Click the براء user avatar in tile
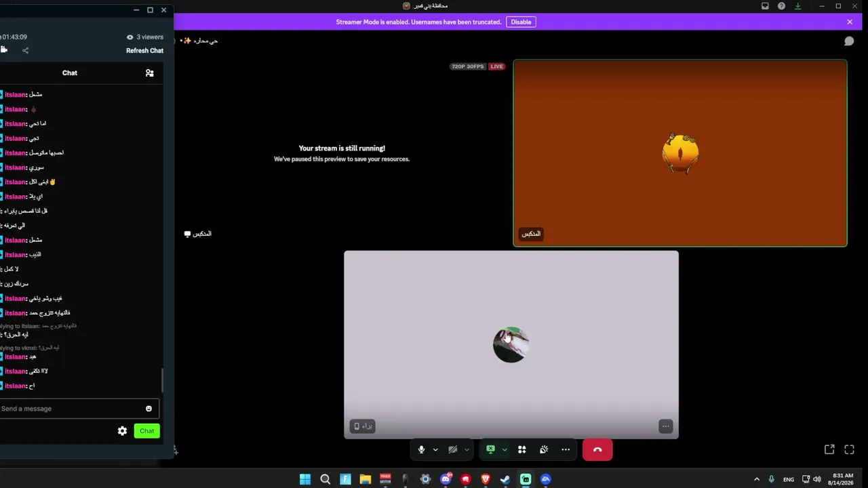This screenshot has height=488, width=868. [x=511, y=345]
